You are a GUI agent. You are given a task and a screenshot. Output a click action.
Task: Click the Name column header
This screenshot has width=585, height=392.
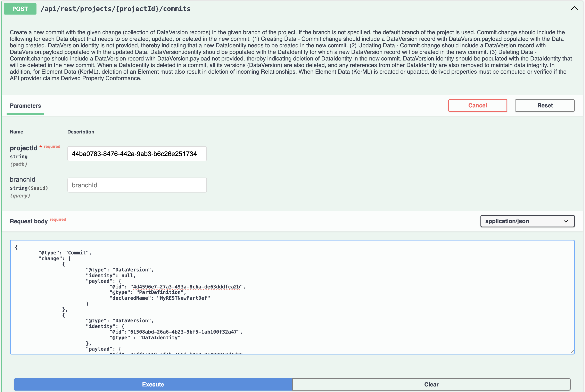coord(16,131)
